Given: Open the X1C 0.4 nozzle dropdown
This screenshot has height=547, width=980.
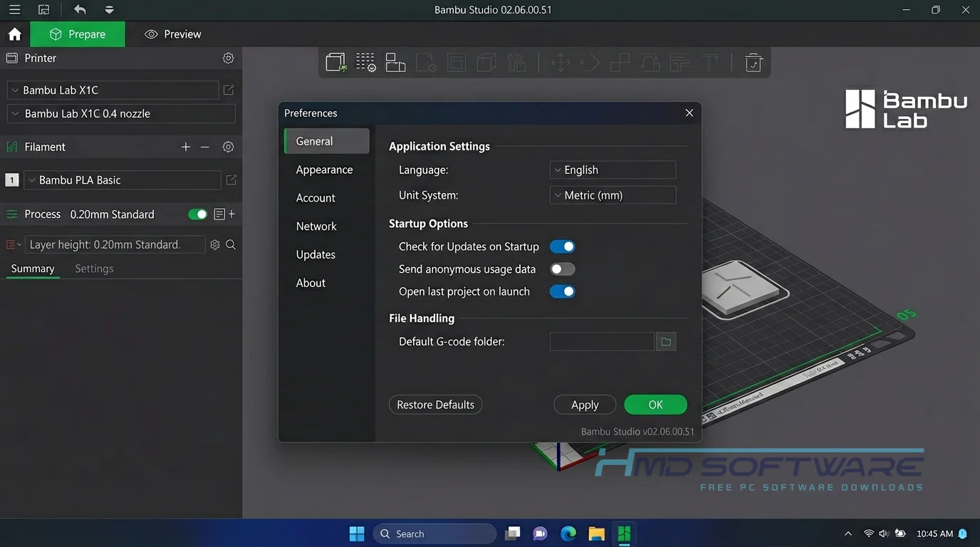Looking at the screenshot, I should (x=121, y=114).
